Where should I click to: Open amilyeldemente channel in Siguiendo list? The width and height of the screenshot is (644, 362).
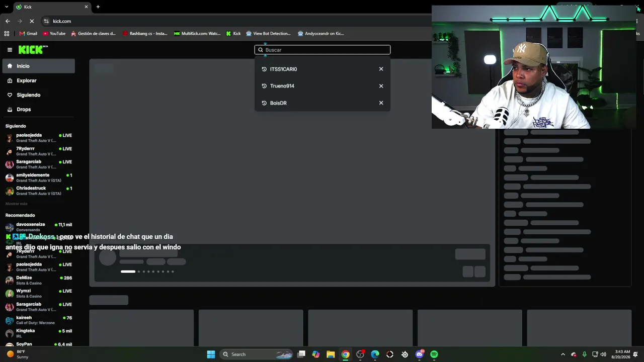pyautogui.click(x=39, y=177)
